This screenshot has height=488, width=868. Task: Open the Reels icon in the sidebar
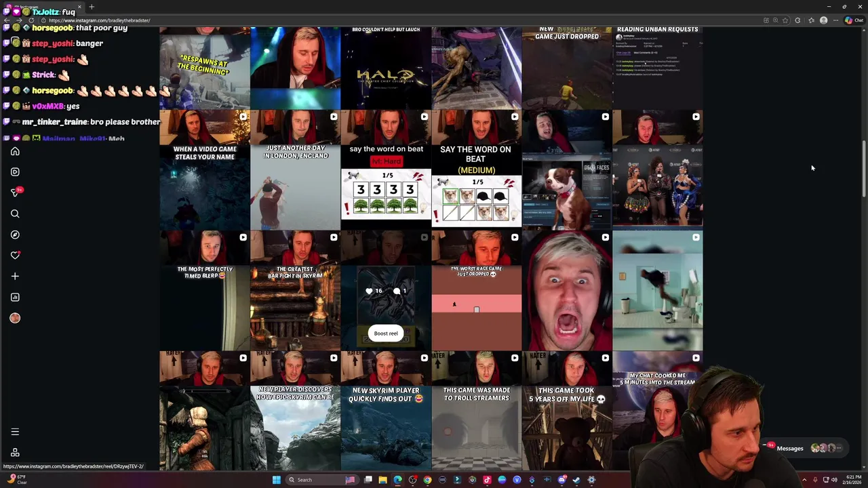[x=15, y=171]
